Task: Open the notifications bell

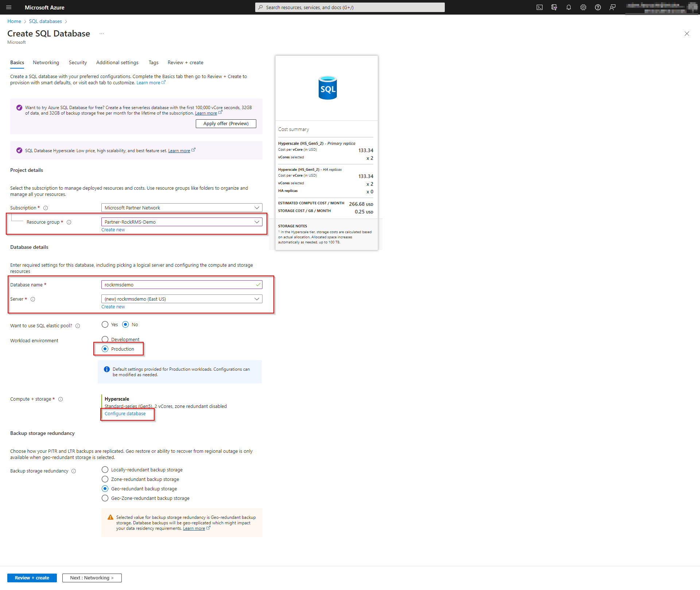Action: [569, 7]
